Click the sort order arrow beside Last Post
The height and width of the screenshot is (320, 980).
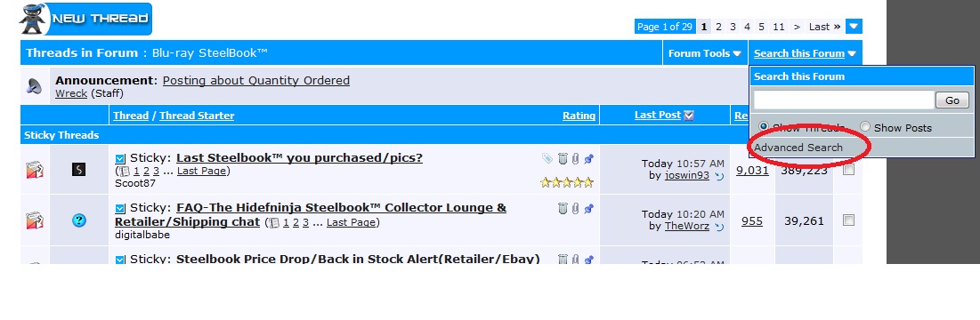[x=689, y=116]
